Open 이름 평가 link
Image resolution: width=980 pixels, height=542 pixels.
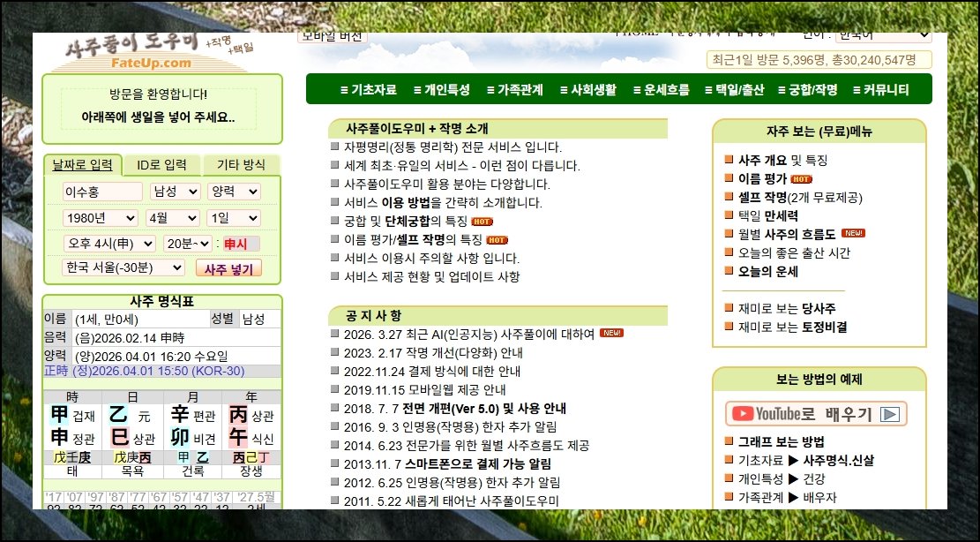click(x=762, y=179)
